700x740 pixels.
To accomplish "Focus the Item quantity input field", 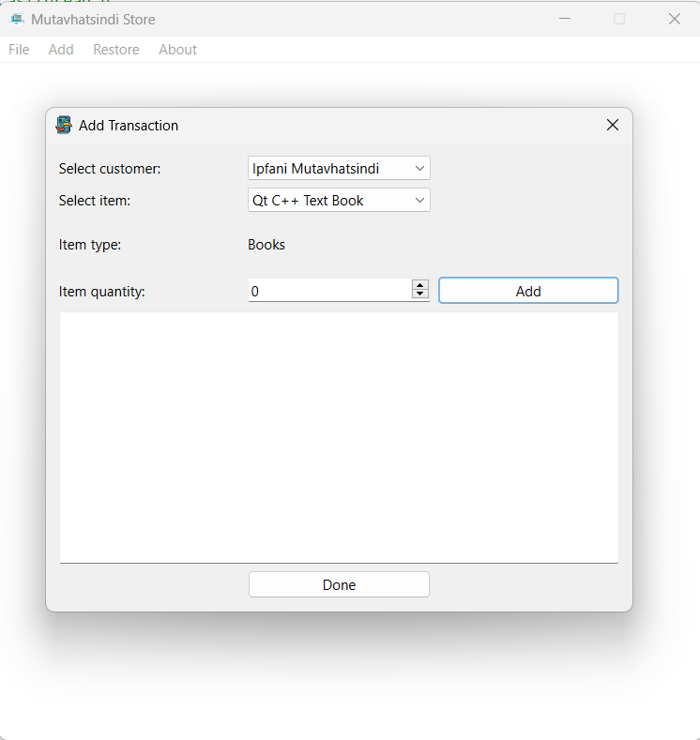I will coord(328,291).
